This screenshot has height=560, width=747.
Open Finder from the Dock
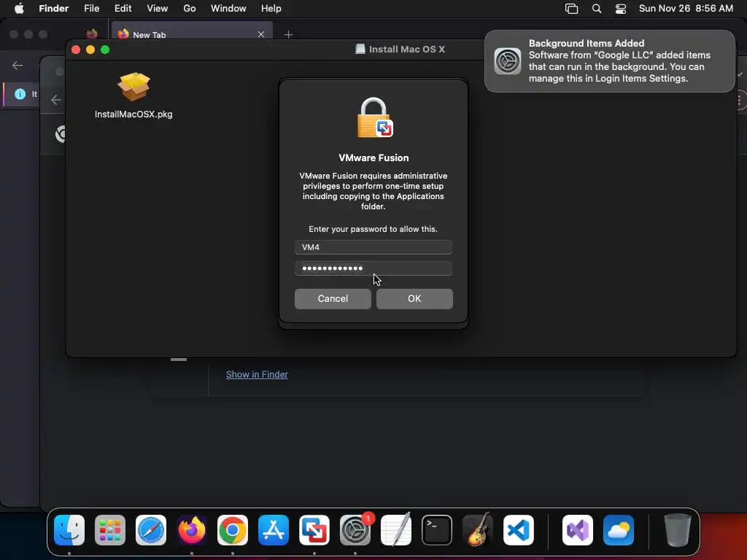point(69,529)
